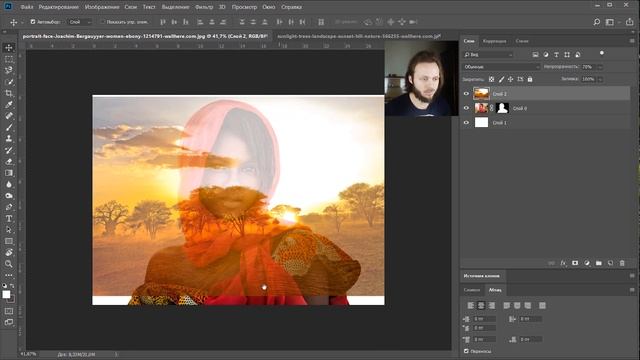The width and height of the screenshot is (640, 360).
Task: Select the Horizontal Type tool
Action: [x=9, y=219]
